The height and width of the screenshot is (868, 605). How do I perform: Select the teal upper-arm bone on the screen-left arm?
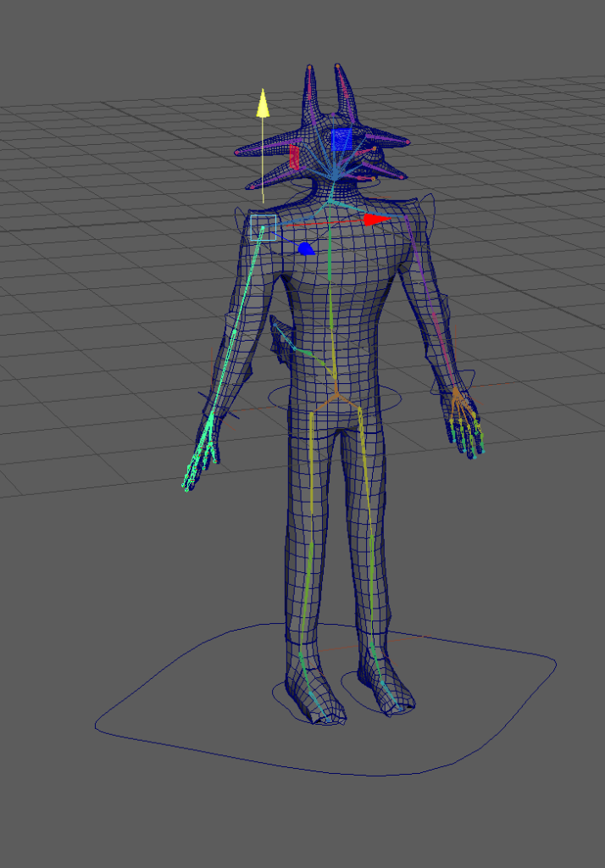(248, 280)
